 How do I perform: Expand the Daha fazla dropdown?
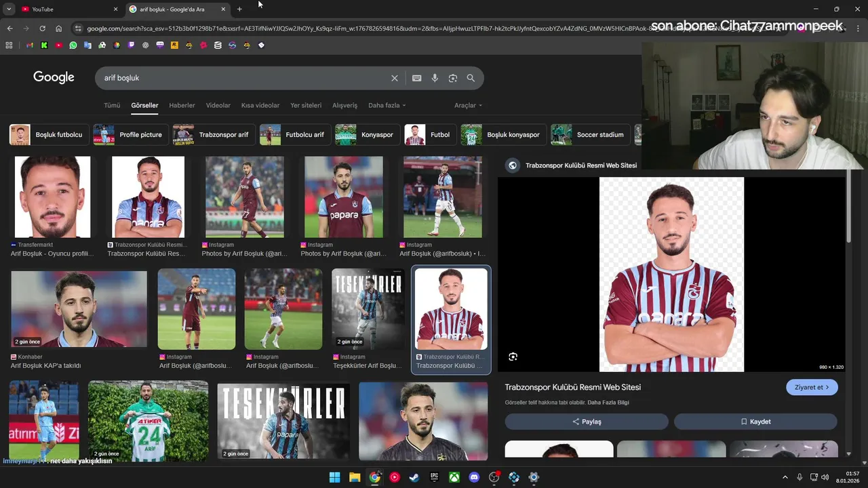[387, 106]
